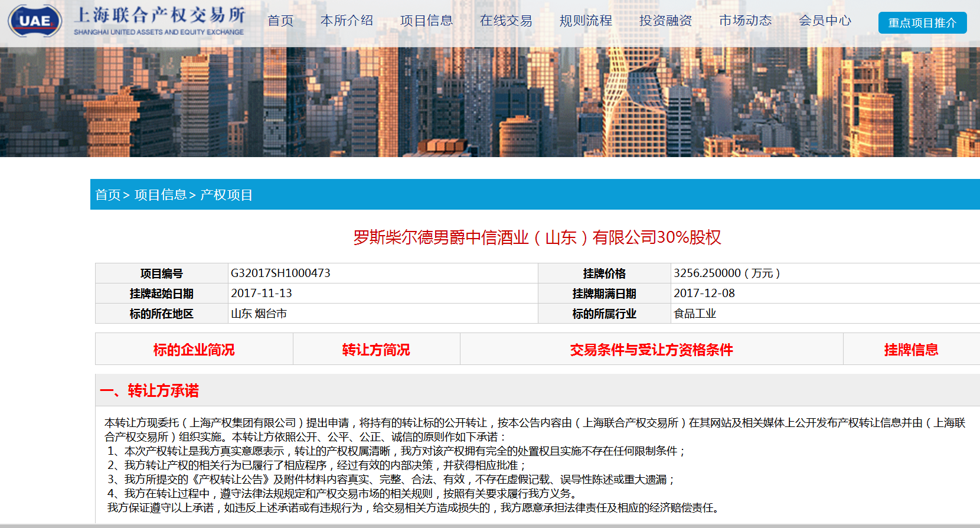Click the 上海联合产权交易所 site title
Viewport: 980px width, 528px height.
click(159, 15)
